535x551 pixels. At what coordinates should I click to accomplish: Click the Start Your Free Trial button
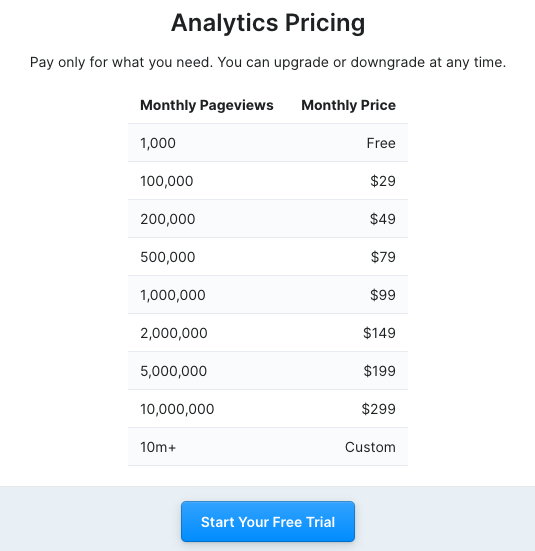coord(268,521)
